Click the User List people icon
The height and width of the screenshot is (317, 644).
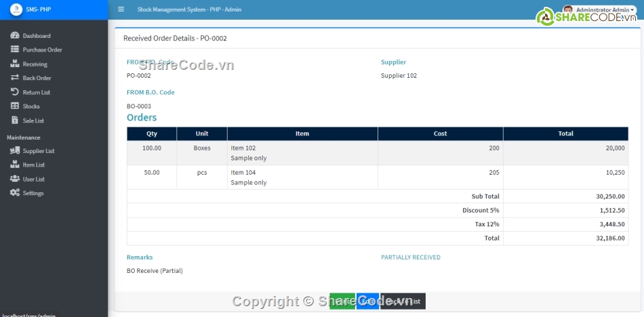[x=15, y=179]
